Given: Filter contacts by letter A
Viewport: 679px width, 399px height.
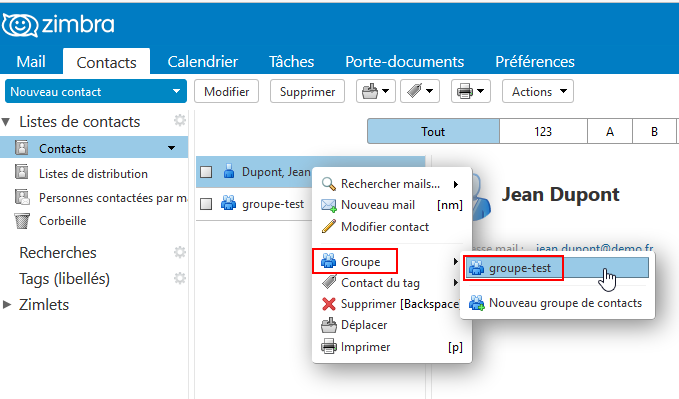Looking at the screenshot, I should click(x=610, y=131).
